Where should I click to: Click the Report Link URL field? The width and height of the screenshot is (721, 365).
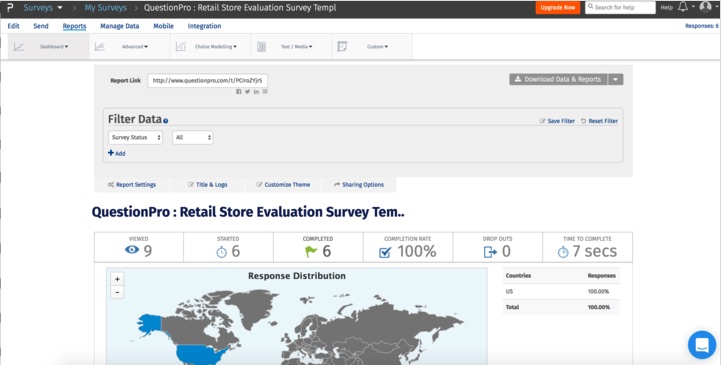(x=207, y=80)
